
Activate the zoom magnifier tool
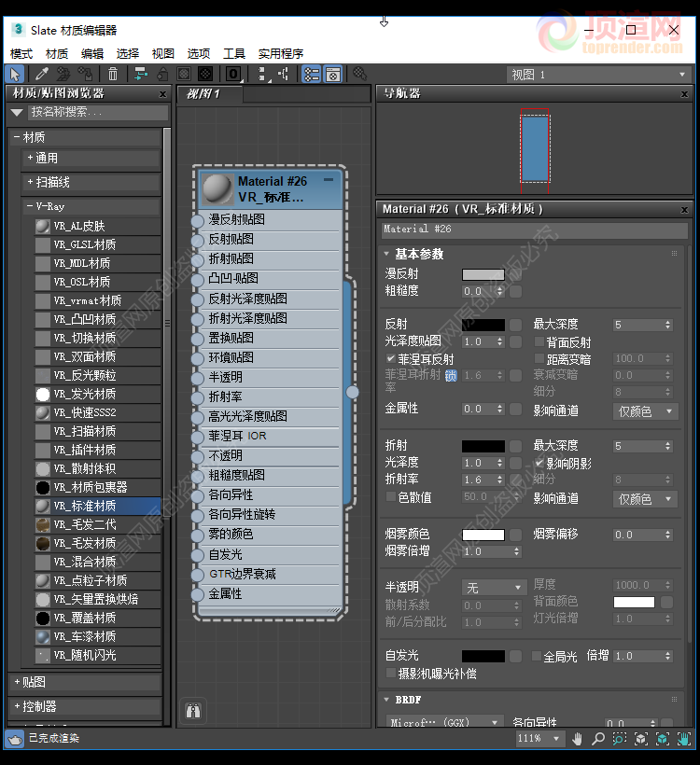click(x=598, y=739)
